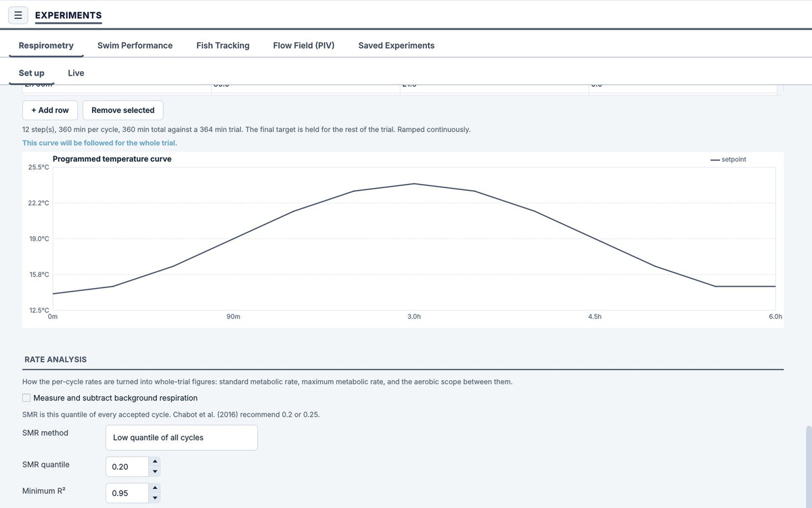812x508 pixels.
Task: Click the SMR quantile label
Action: (46, 465)
